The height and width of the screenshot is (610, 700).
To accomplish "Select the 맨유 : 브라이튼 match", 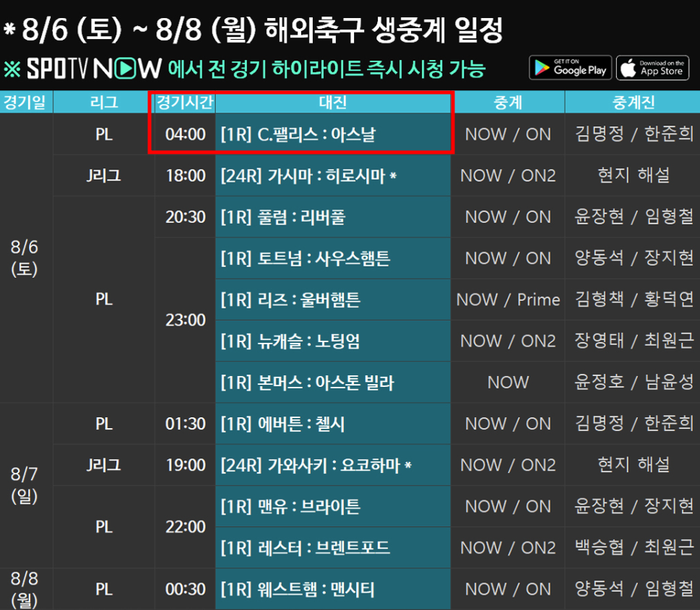I will 332,507.
